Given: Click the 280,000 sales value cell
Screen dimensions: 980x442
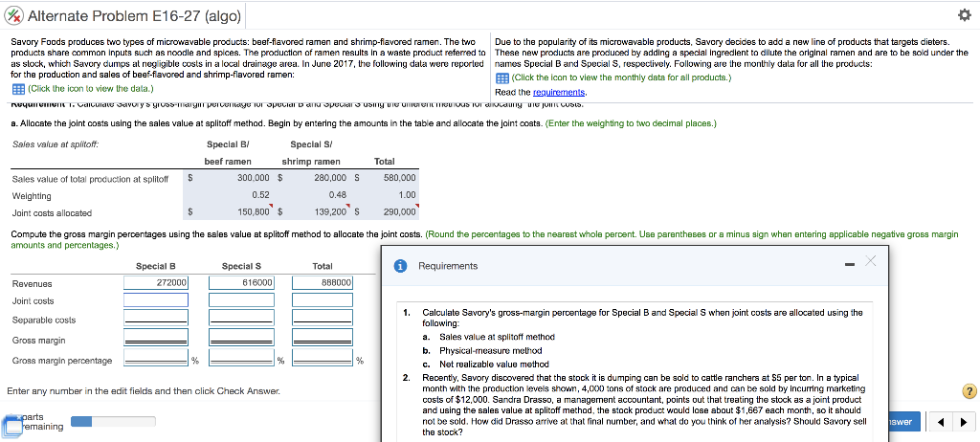Looking at the screenshot, I should [x=330, y=178].
